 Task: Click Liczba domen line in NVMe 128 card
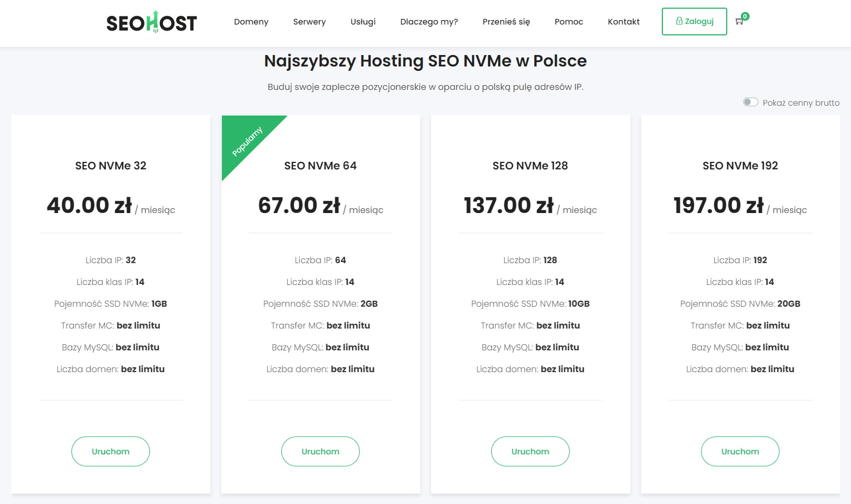tap(530, 369)
